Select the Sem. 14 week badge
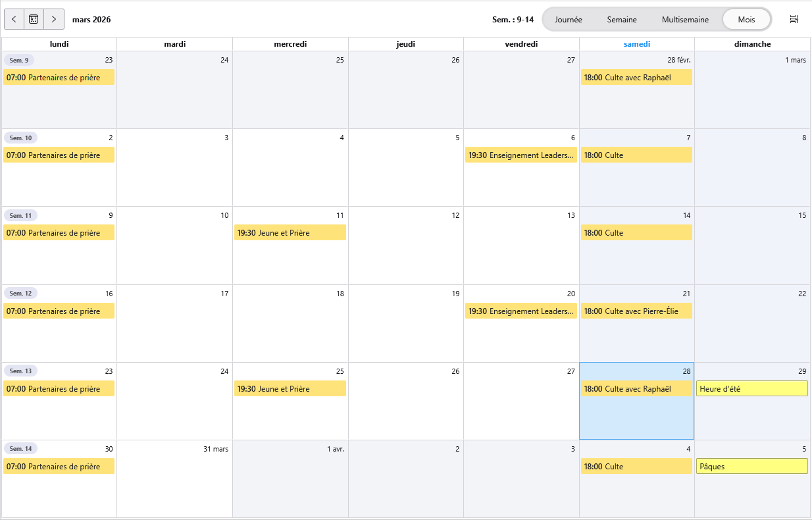Image resolution: width=812 pixels, height=520 pixels. coord(20,449)
